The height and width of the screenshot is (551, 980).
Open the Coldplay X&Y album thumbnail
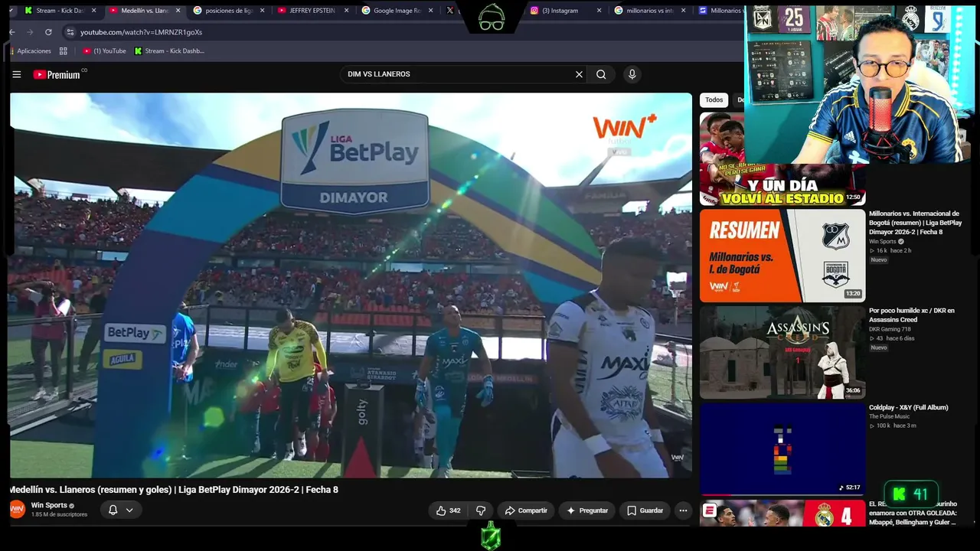pos(782,449)
